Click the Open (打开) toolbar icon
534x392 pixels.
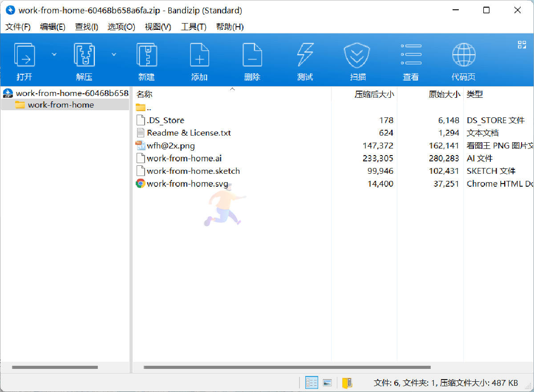click(x=24, y=55)
